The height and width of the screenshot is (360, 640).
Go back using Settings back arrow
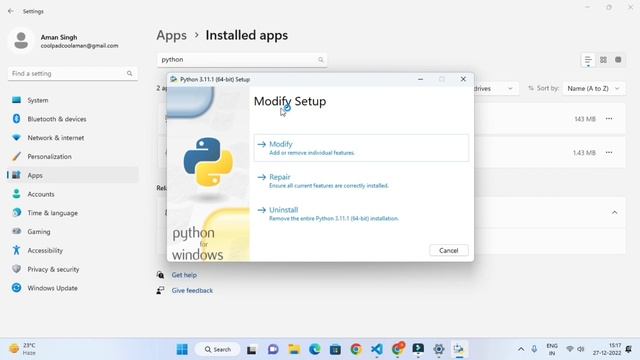(11, 11)
